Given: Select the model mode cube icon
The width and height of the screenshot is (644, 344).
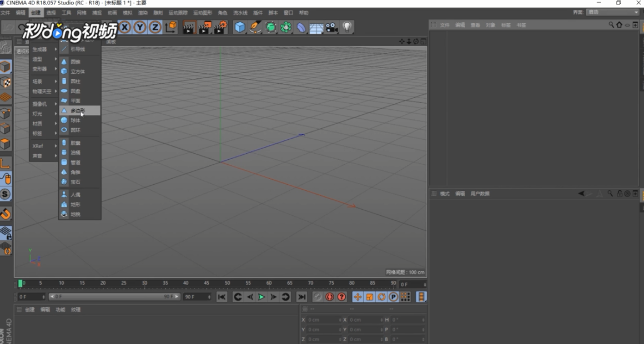Looking at the screenshot, I should (x=6, y=67).
